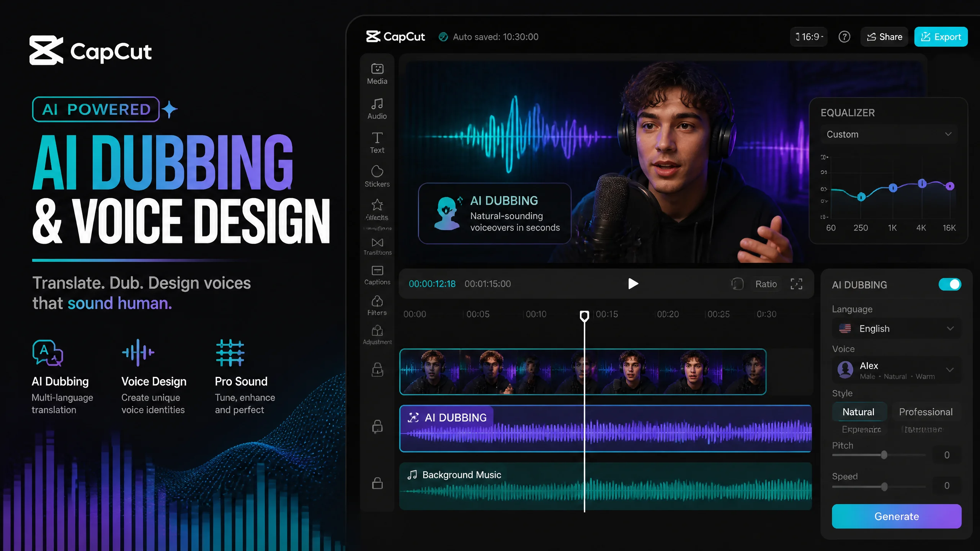Click the Voice Design waveform icon

pyautogui.click(x=138, y=352)
